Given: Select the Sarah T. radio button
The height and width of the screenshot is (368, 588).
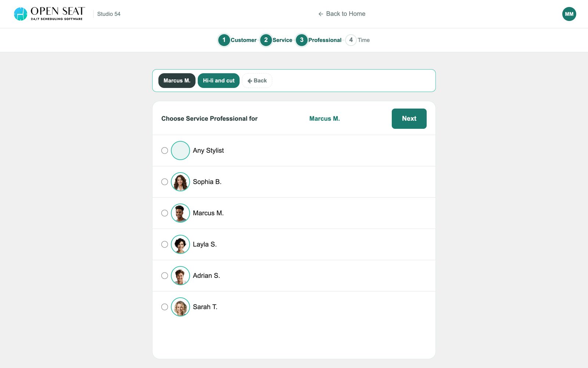Looking at the screenshot, I should coord(165,307).
